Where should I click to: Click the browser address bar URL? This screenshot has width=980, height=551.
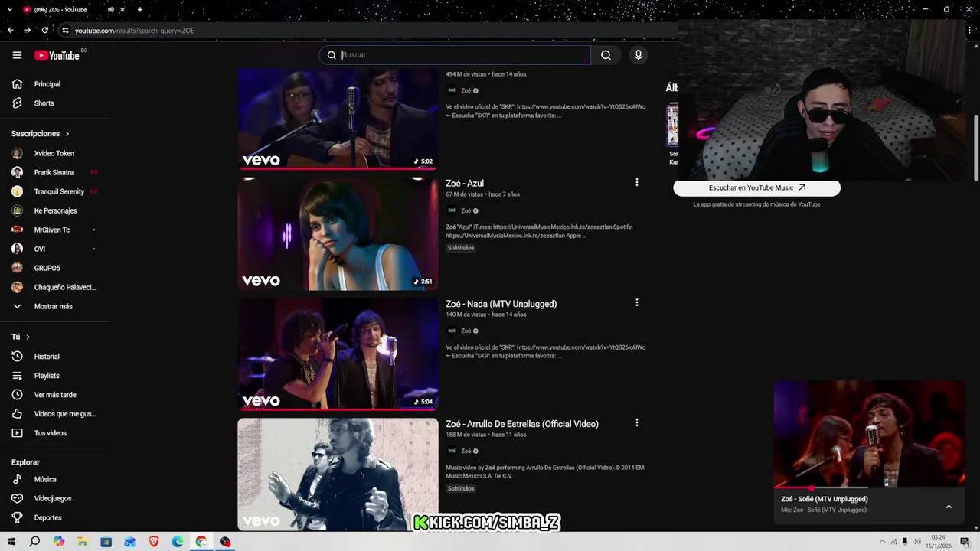pyautogui.click(x=135, y=31)
